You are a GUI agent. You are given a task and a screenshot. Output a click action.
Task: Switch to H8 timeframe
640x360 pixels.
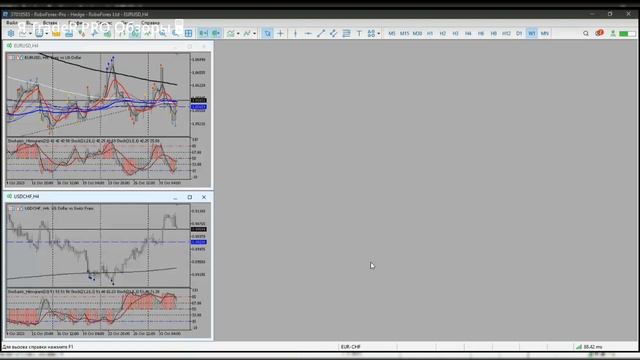493,33
